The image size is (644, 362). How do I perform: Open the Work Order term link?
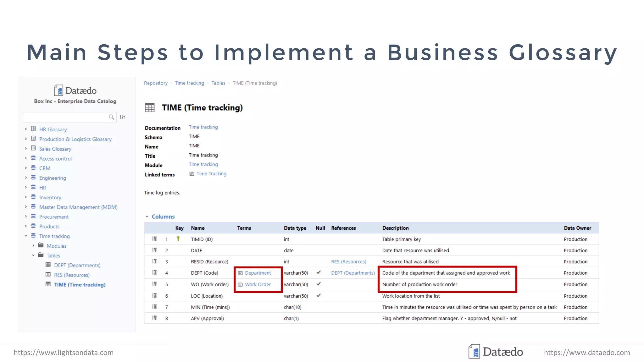(x=258, y=284)
